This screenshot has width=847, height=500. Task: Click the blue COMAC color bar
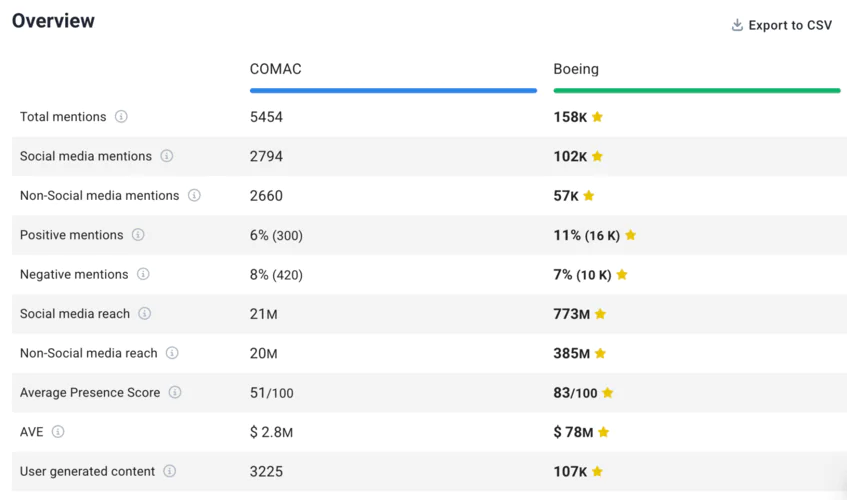[x=393, y=91]
